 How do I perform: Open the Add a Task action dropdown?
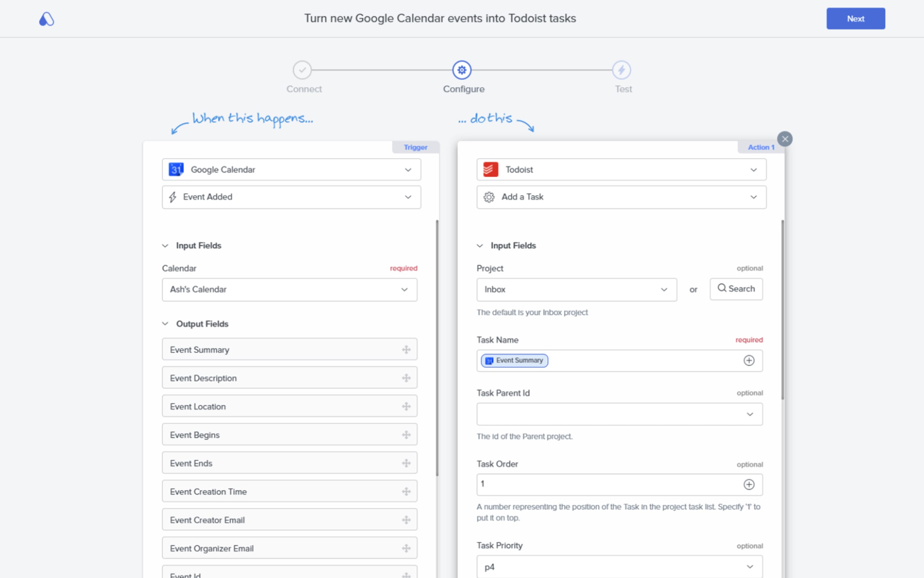click(621, 197)
